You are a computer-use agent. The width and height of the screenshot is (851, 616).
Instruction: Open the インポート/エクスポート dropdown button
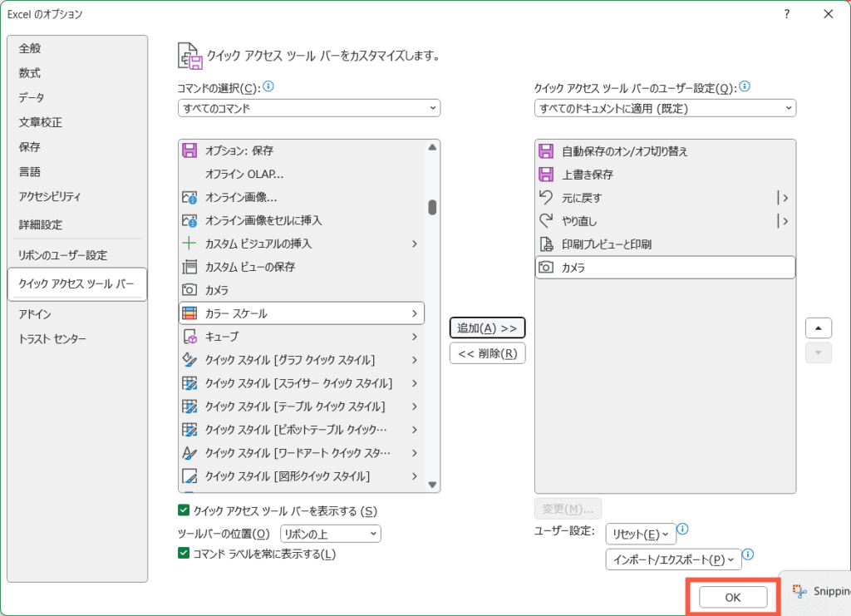(672, 559)
